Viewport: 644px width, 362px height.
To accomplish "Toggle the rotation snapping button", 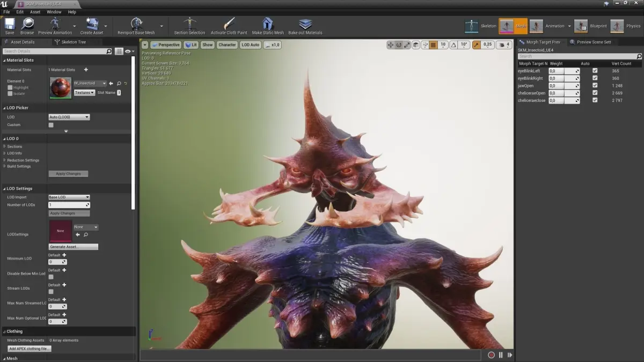I will [x=454, y=45].
